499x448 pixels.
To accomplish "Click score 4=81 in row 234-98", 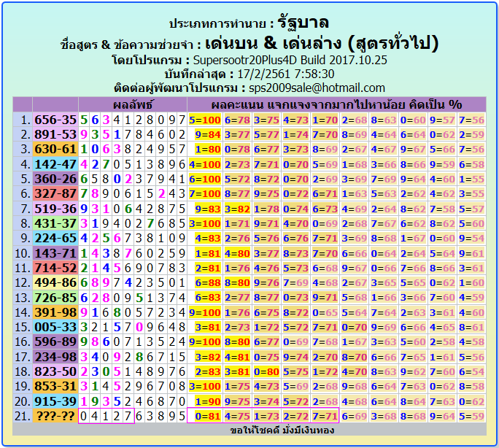I will (237, 357).
